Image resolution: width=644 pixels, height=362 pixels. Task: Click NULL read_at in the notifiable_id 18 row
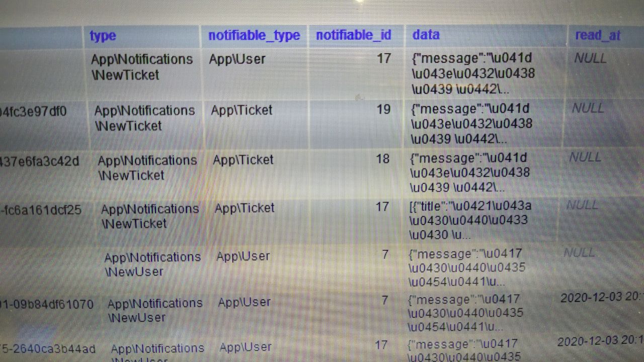pyautogui.click(x=585, y=157)
